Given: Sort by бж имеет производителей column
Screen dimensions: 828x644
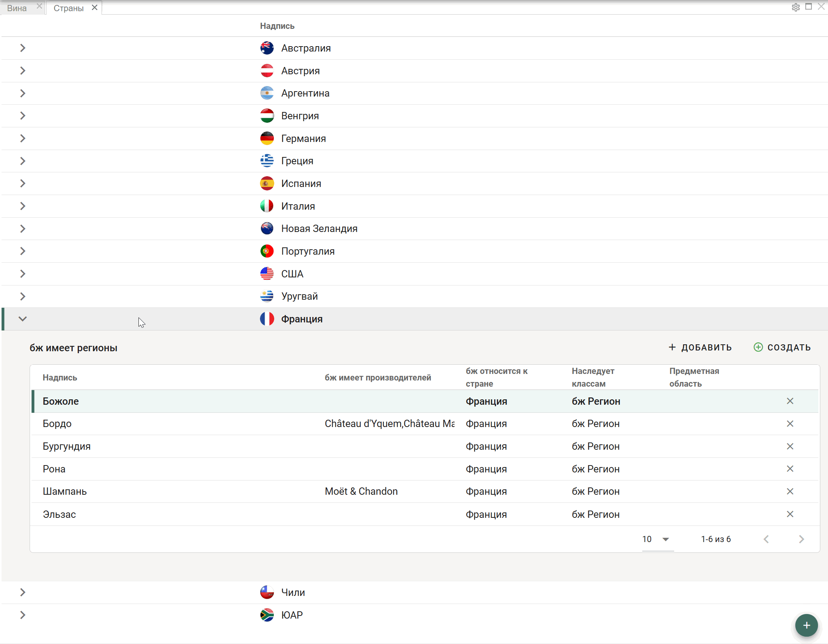Looking at the screenshot, I should point(378,378).
